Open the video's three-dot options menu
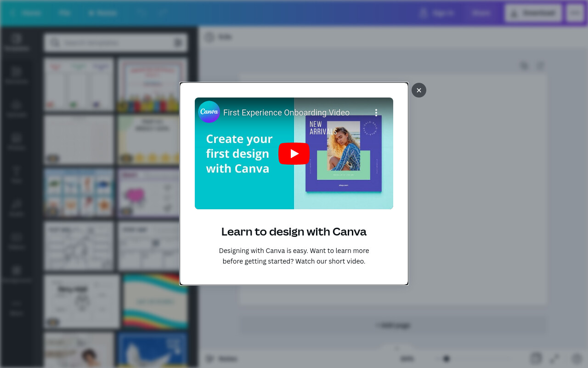The height and width of the screenshot is (368, 588). tap(376, 113)
